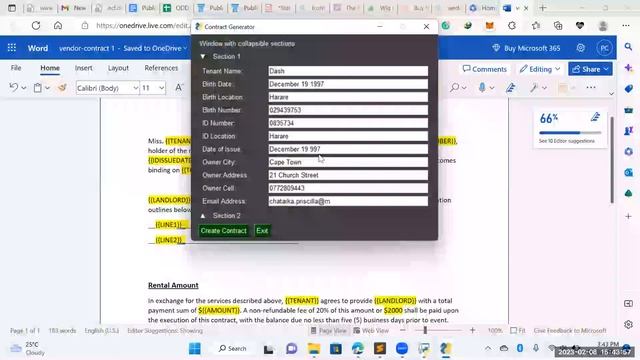The width and height of the screenshot is (640, 360).
Task: Open ribbon more options ellipsis
Action: [591, 87]
